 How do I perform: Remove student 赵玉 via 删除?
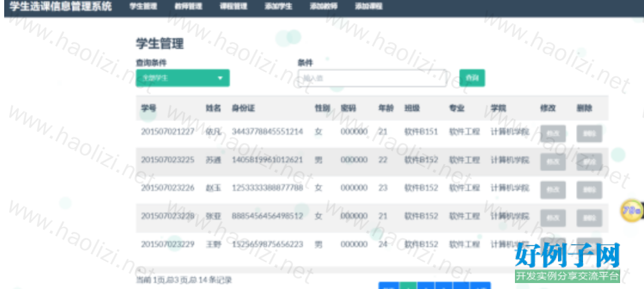(589, 190)
